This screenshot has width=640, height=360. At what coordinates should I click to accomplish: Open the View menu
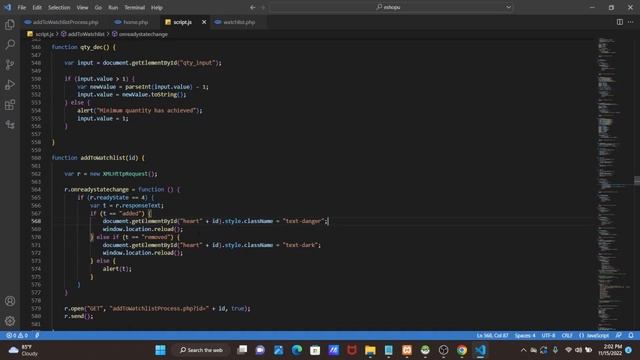coord(82,7)
